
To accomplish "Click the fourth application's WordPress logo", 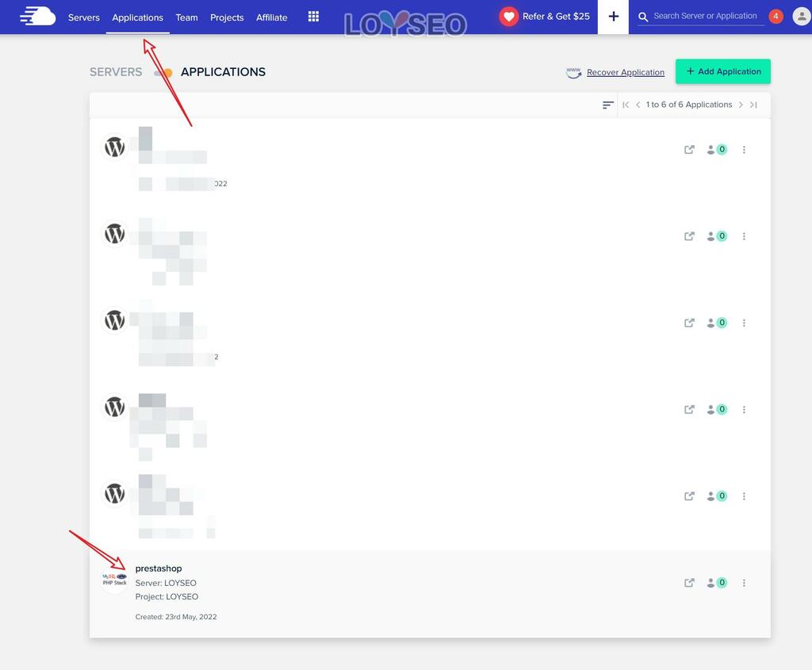I will pyautogui.click(x=114, y=407).
